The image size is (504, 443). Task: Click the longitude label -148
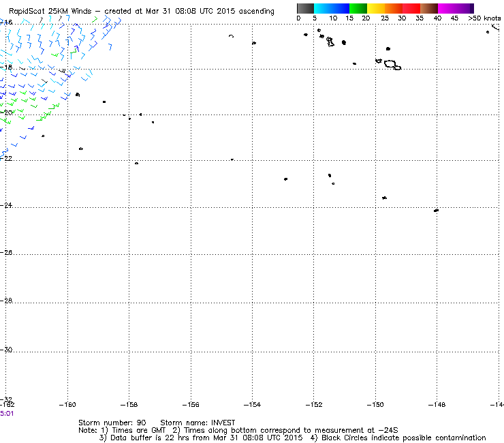click(x=437, y=405)
